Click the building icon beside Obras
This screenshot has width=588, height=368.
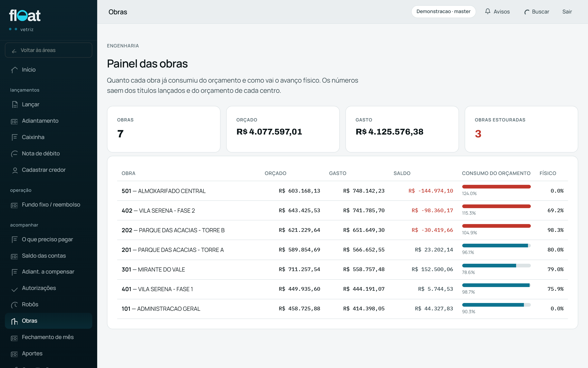pyautogui.click(x=14, y=321)
